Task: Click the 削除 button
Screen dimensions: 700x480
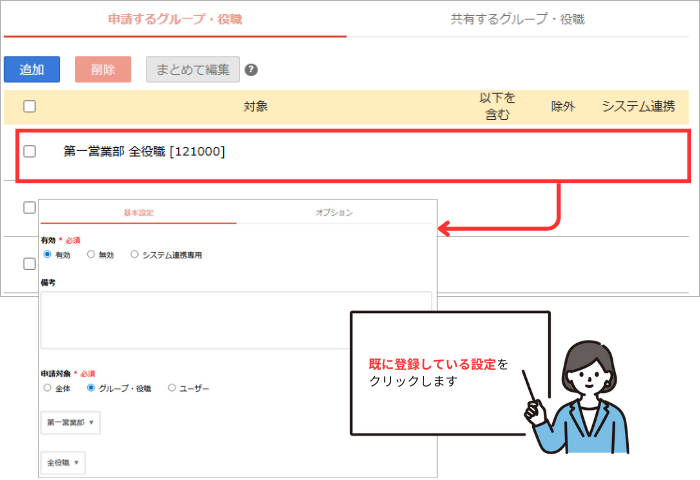Action: (102, 69)
